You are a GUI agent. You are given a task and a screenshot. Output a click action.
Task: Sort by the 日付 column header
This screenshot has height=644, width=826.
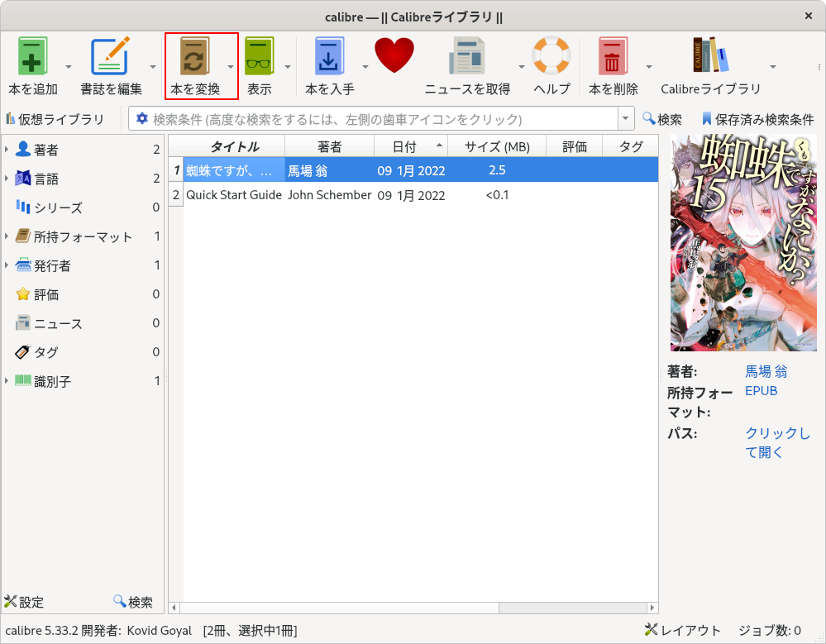[x=411, y=146]
